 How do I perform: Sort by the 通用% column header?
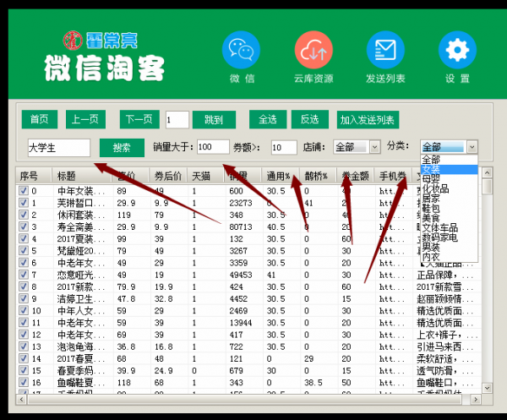pyautogui.click(x=281, y=176)
